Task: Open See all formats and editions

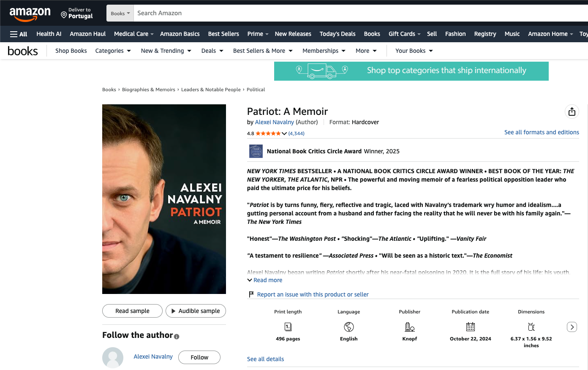Action: pyautogui.click(x=542, y=132)
